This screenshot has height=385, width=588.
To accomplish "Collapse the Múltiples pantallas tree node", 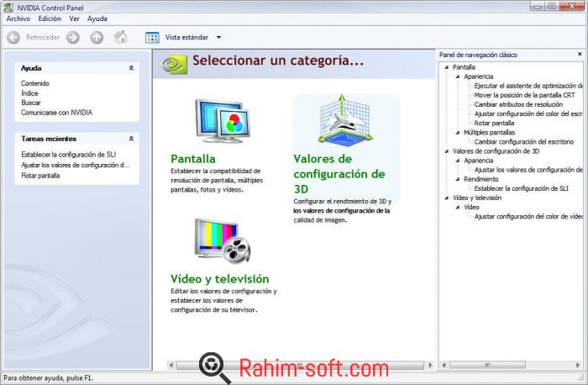I will [x=458, y=133].
